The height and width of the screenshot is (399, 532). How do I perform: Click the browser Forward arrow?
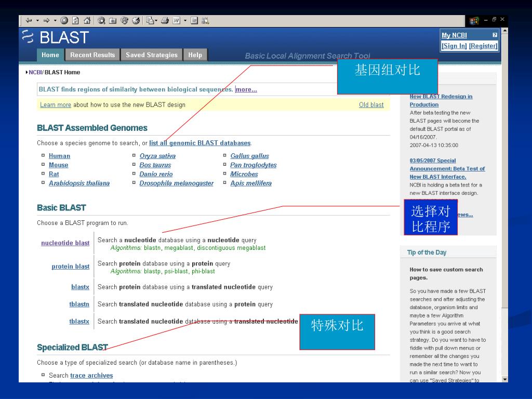coord(46,21)
